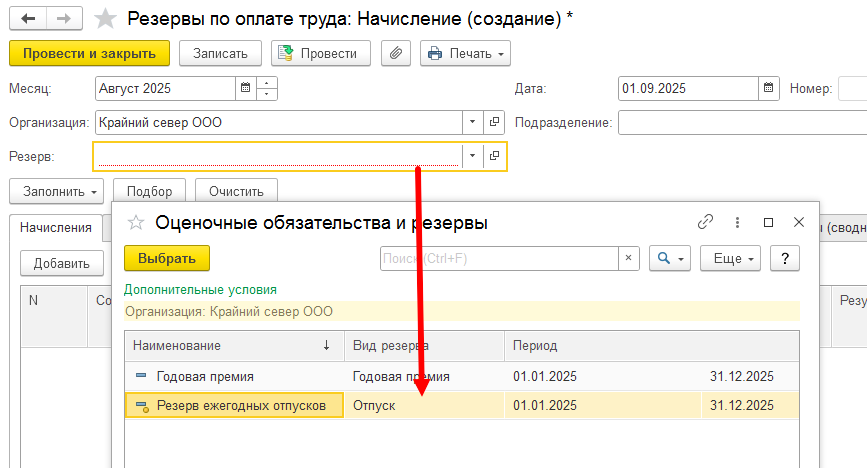This screenshot has height=468, width=867.
Task: Click the empty Резерв input field
Action: (278, 157)
